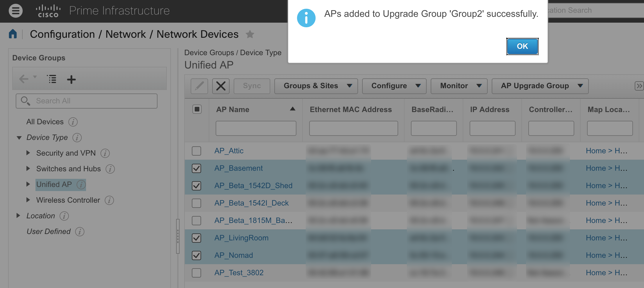Open the AP_Nomad device link
The height and width of the screenshot is (288, 644).
click(234, 255)
